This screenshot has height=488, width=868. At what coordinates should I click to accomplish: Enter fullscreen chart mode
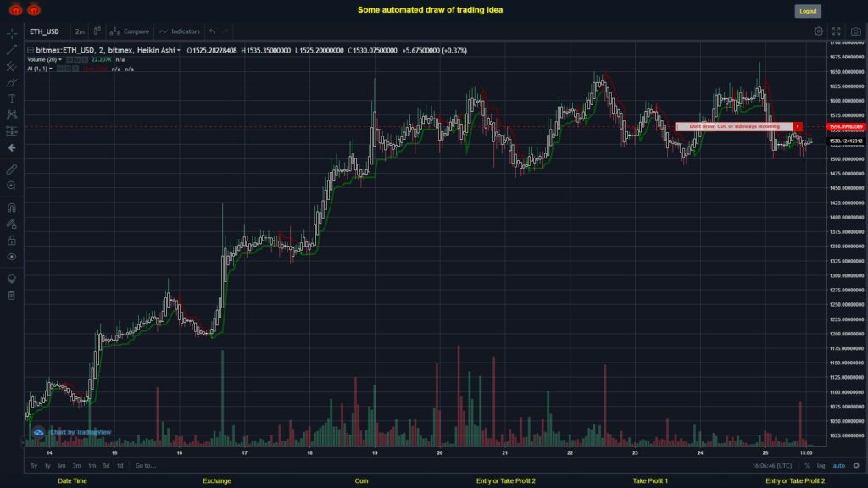(x=837, y=31)
